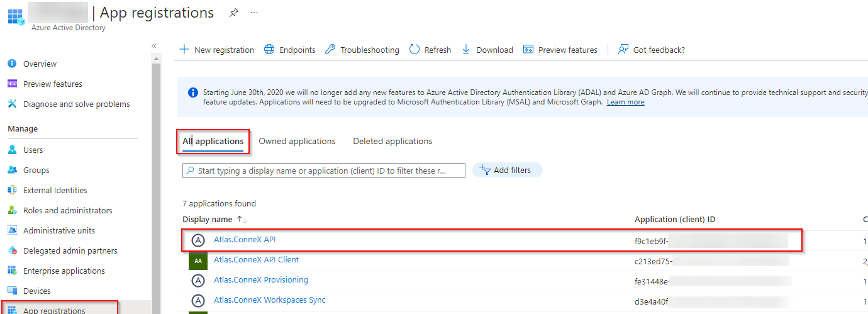Click Application (client) ID column header
The image size is (868, 314).
[675, 219]
